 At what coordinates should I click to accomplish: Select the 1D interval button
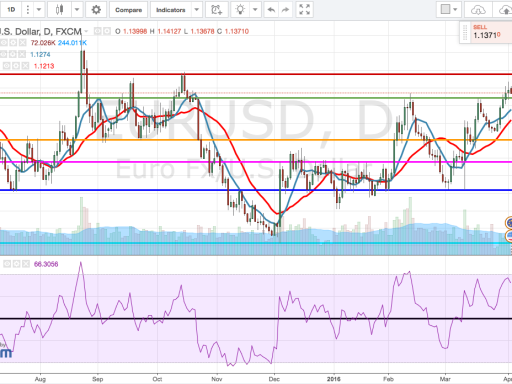(x=11, y=10)
